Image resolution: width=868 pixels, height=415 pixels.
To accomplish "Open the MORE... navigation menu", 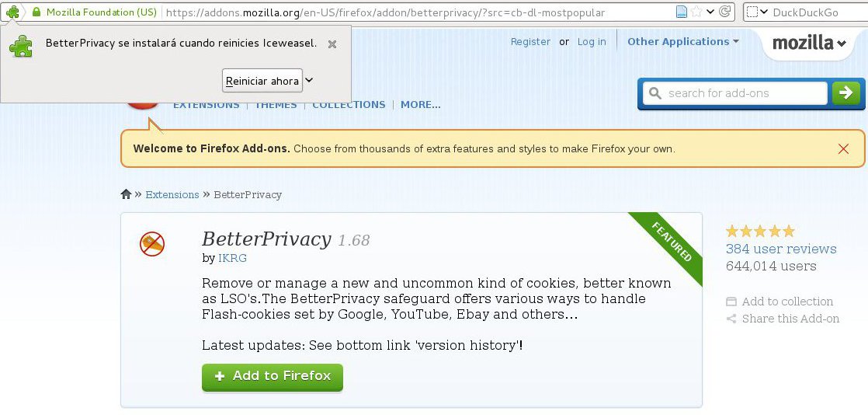I will [420, 105].
